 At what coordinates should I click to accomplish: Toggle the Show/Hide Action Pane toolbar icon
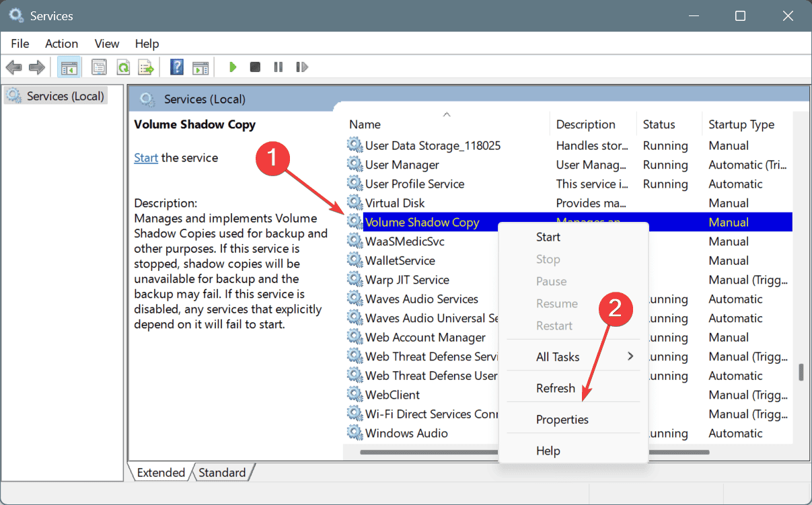(x=200, y=67)
